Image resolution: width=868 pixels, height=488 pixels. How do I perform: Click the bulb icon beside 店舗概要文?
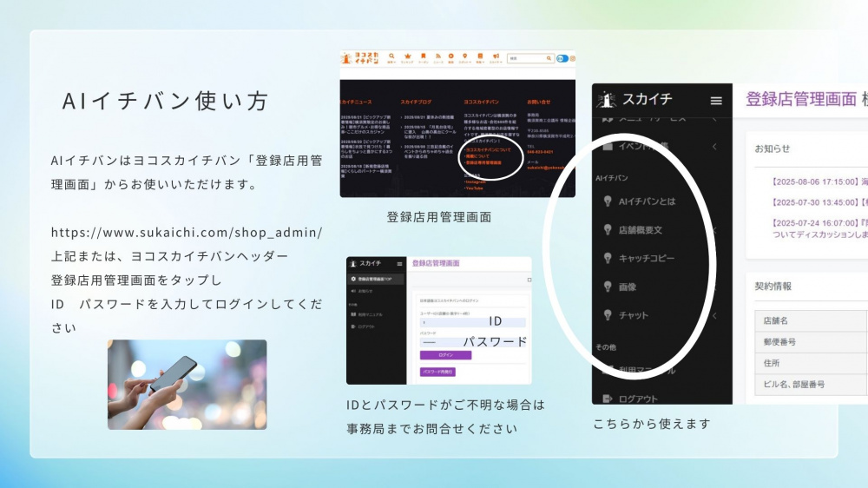pos(608,228)
